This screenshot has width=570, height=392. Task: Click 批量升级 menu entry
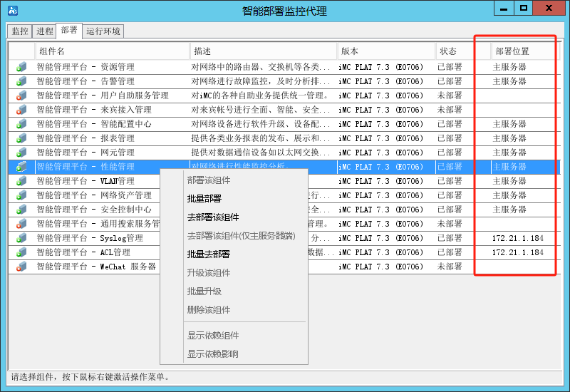coord(204,292)
